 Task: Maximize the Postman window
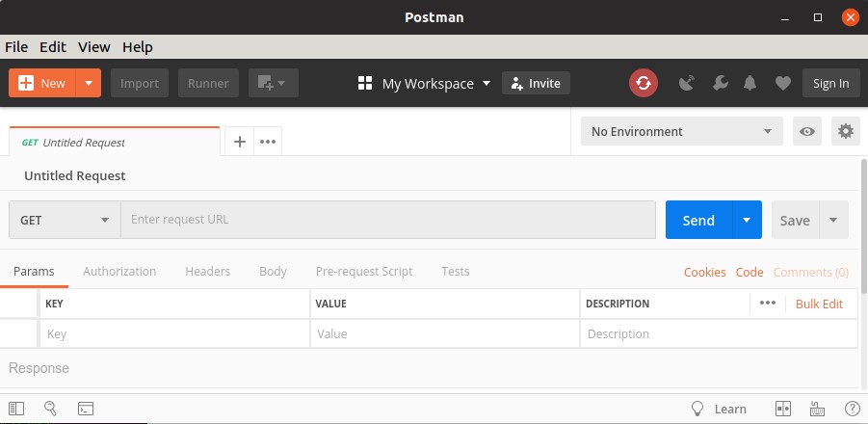[x=818, y=17]
